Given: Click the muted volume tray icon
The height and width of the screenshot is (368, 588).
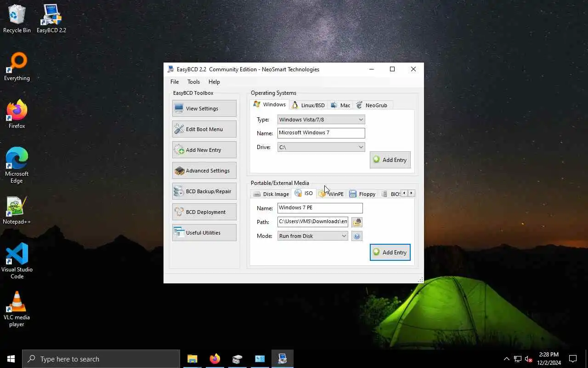Looking at the screenshot, I should point(529,359).
